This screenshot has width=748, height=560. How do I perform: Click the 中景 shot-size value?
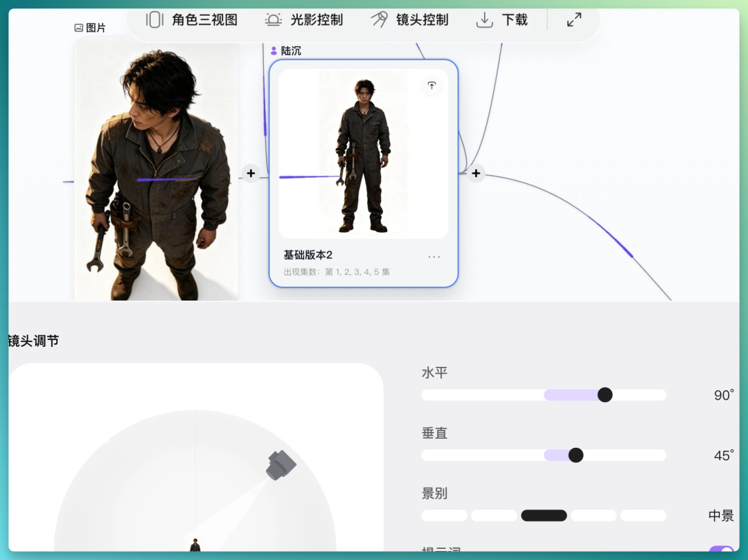point(721,515)
